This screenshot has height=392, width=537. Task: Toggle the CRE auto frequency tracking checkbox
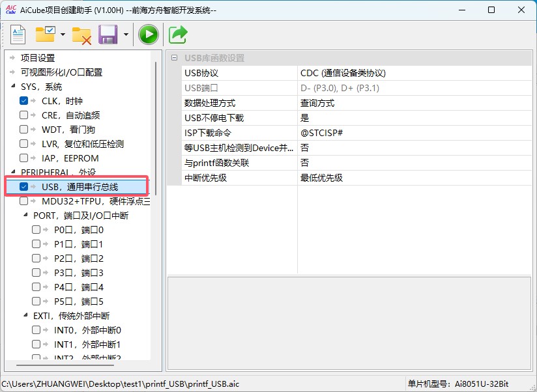(x=23, y=115)
